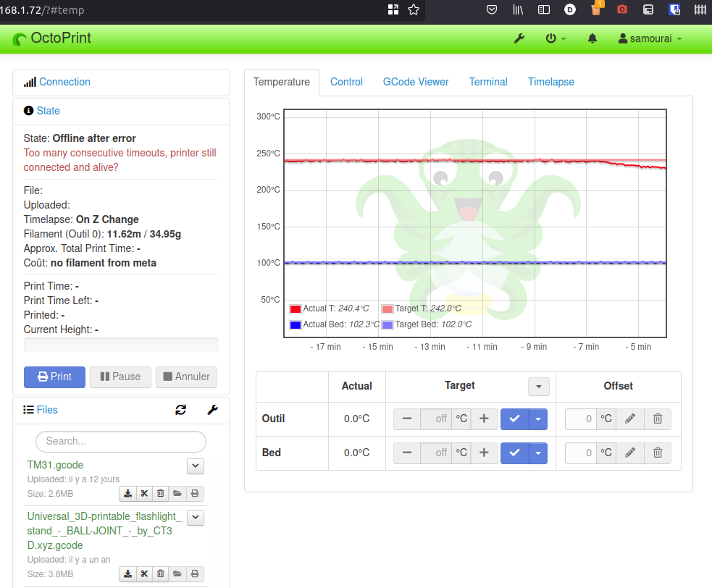Decrease Bed target temperature
Viewport: 712px width, 588px height.
tap(407, 453)
